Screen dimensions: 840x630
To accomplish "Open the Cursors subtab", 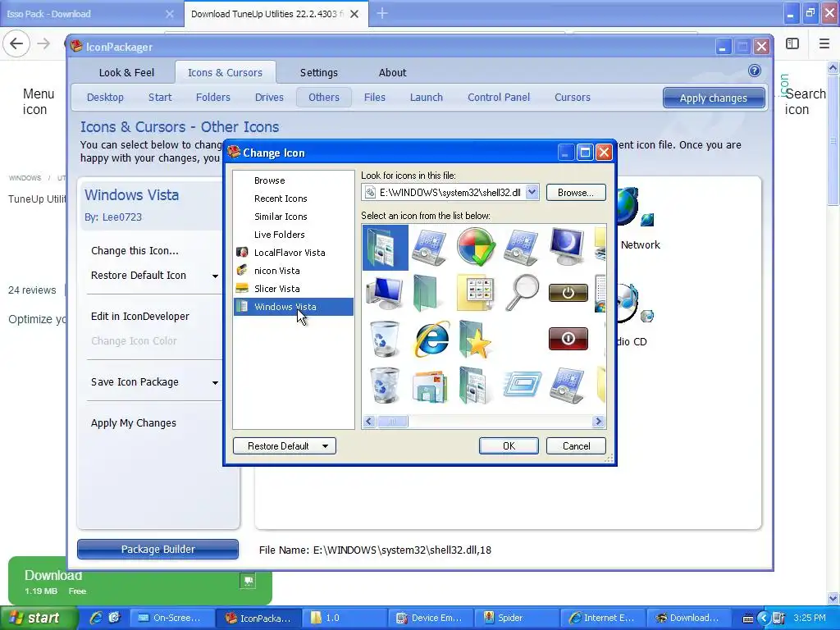I will (x=572, y=97).
